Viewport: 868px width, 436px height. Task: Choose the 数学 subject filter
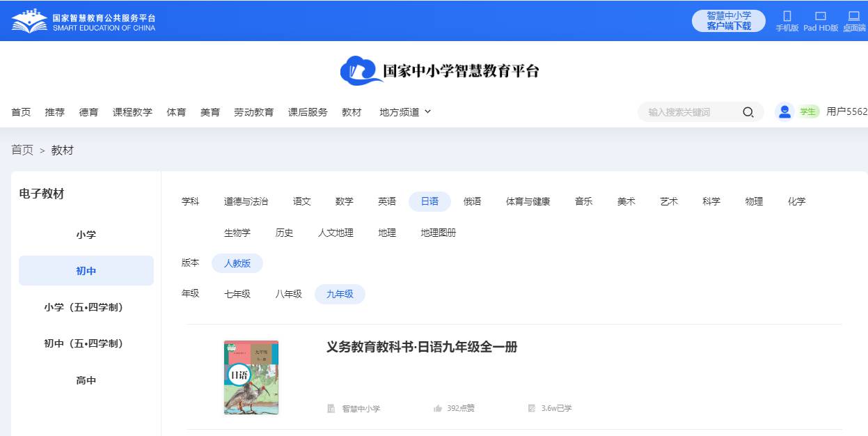[x=345, y=201]
